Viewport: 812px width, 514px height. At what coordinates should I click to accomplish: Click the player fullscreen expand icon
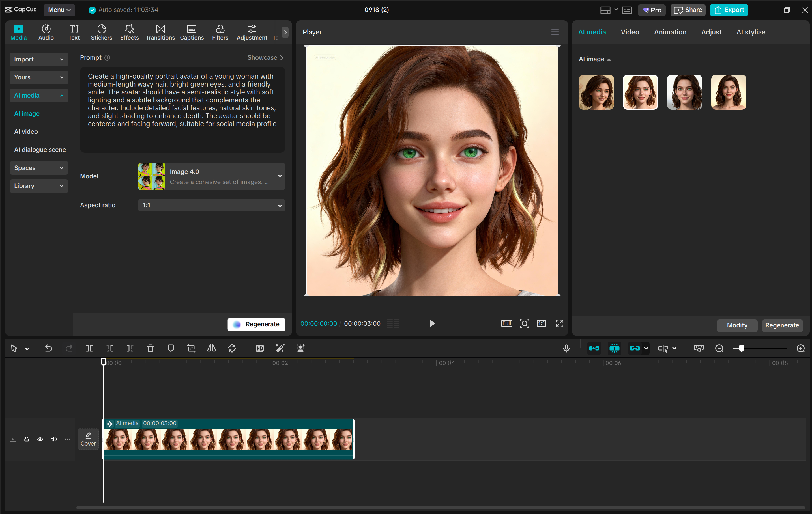click(x=559, y=323)
